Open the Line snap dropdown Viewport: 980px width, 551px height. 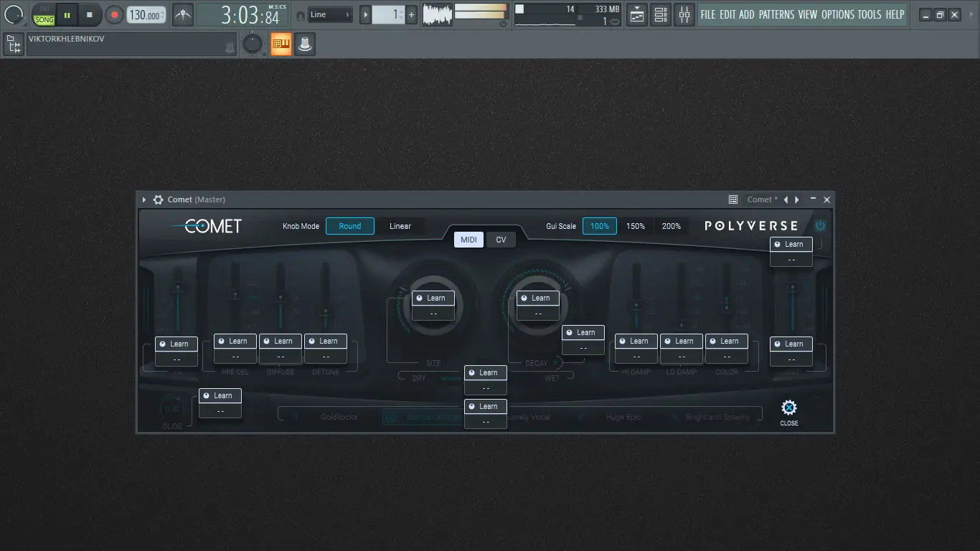(331, 14)
